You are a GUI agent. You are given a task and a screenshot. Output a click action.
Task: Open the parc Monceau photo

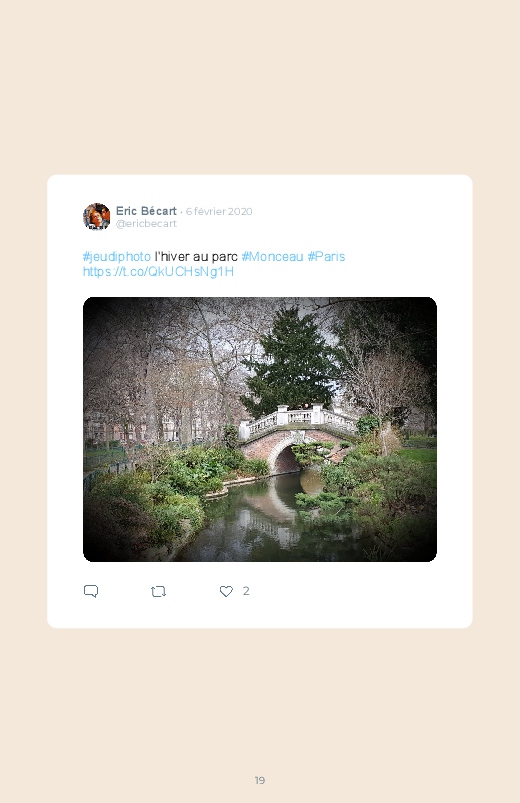tap(260, 429)
